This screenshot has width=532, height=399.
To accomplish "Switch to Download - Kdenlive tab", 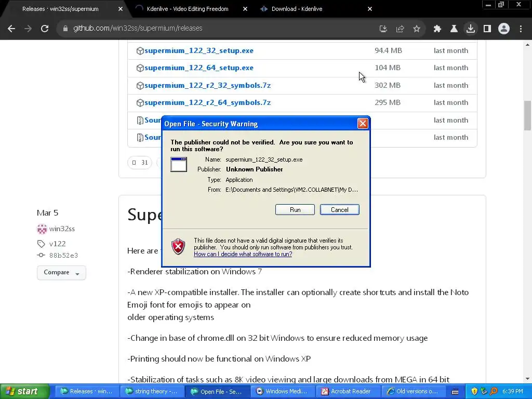I will click(297, 9).
